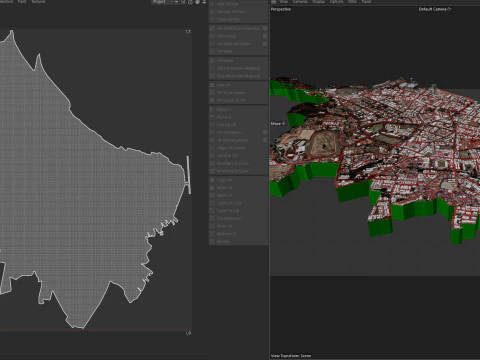The width and height of the screenshot is (480, 360).
Task: Choose Mirror V
Action: pos(238,117)
